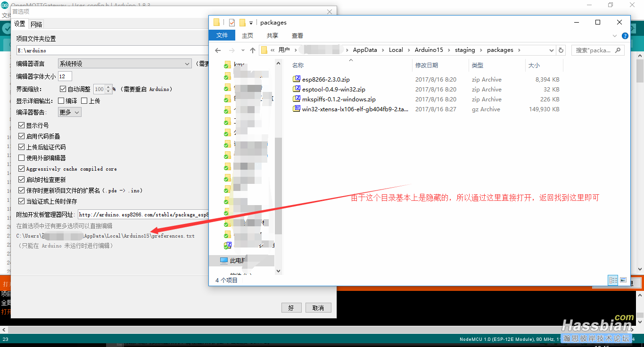Refresh the packages folder view
This screenshot has width=644, height=347.
pos(561,50)
